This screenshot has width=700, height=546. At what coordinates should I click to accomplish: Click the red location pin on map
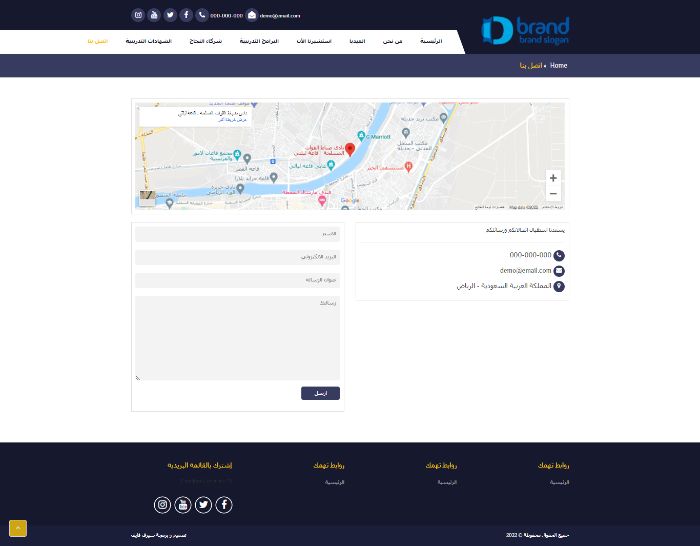pos(350,149)
